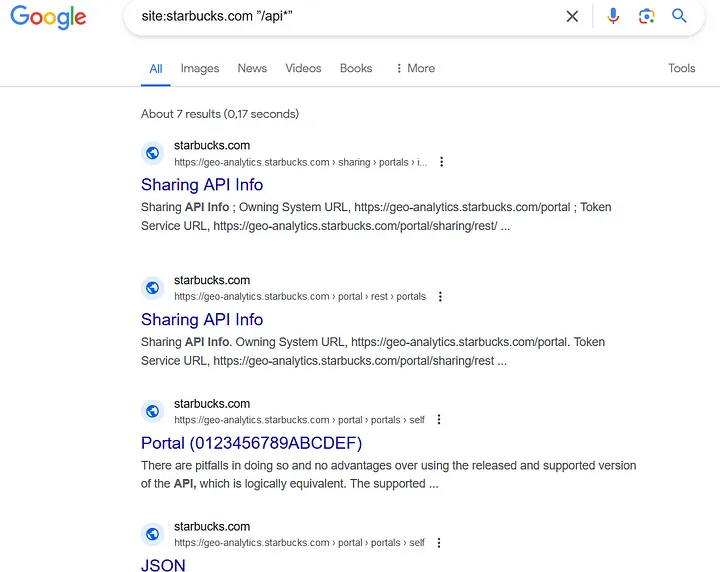
Task: Switch to the News tab
Action: coord(252,68)
